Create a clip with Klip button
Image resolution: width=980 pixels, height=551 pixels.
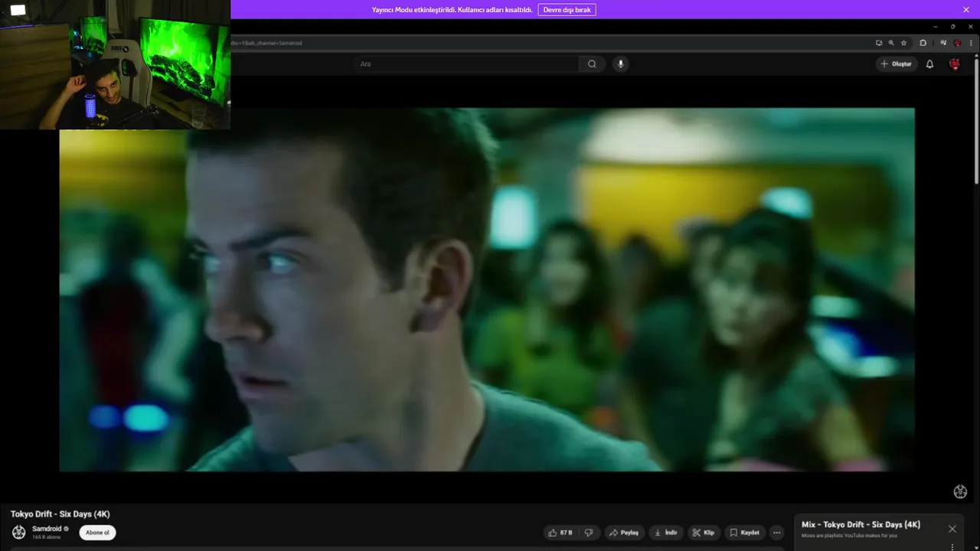703,533
